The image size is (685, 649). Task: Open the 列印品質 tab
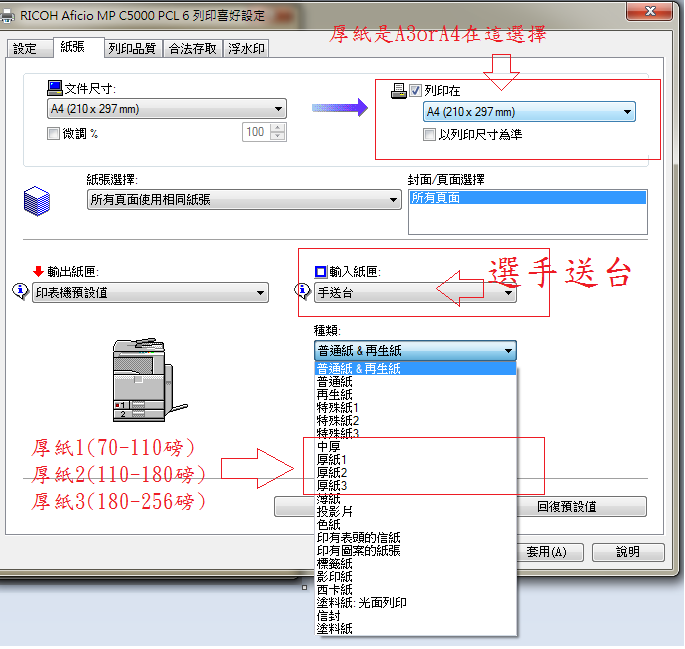(132, 48)
